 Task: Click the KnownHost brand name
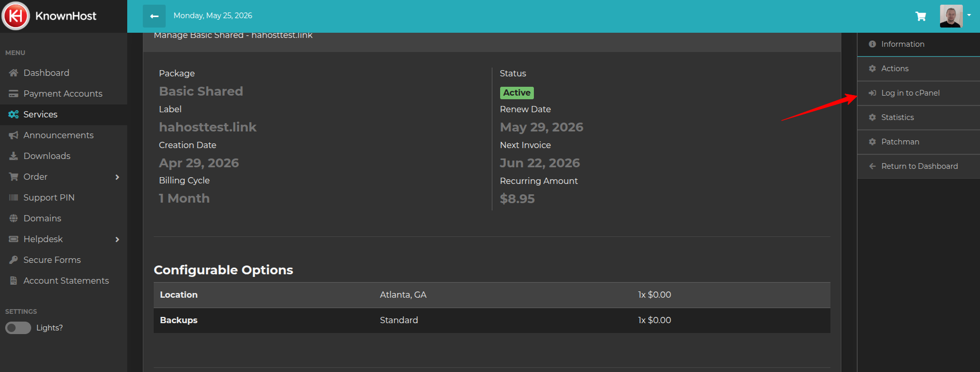(x=66, y=16)
